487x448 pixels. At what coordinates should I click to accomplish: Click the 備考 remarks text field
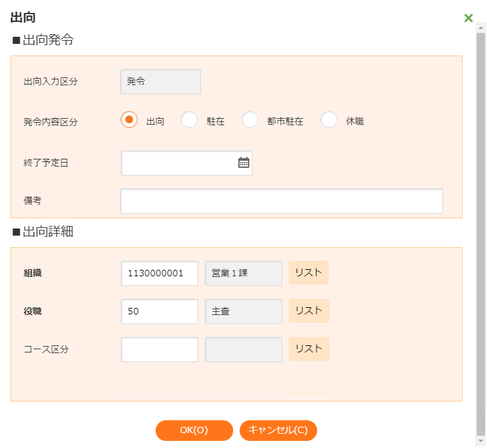point(282,201)
